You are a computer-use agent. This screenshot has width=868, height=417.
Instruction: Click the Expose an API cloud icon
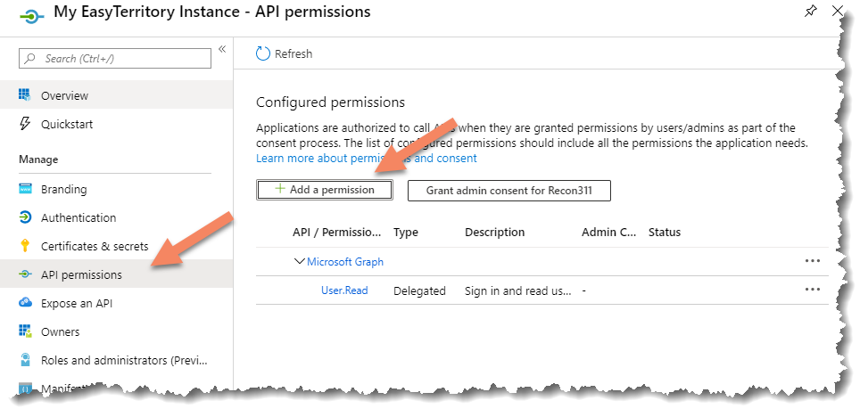click(25, 303)
